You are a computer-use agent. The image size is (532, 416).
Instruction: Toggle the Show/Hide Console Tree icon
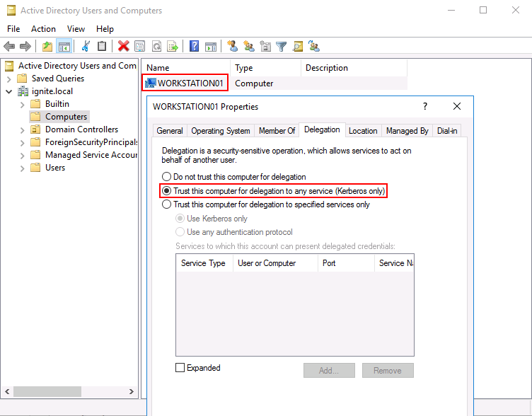64,46
